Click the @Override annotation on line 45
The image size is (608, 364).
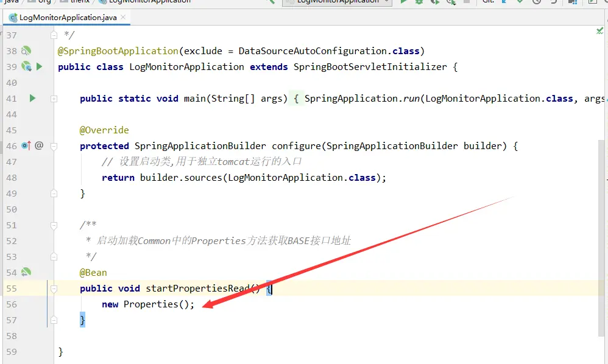[104, 130]
